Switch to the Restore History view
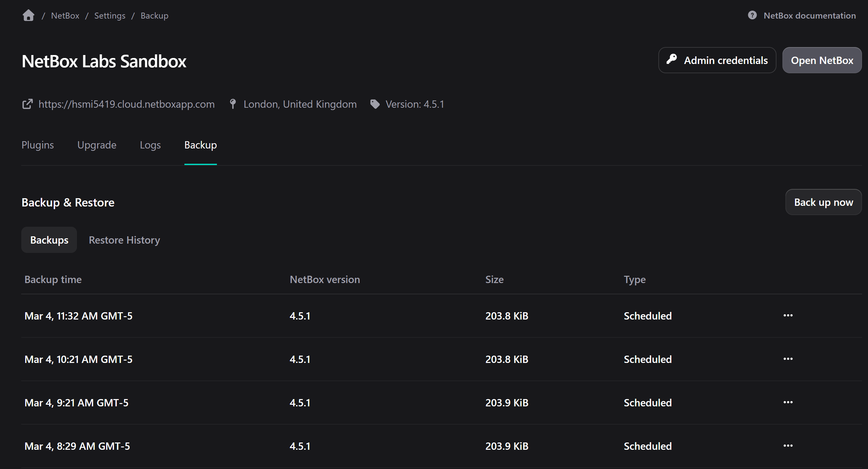This screenshot has height=469, width=868. pos(124,240)
